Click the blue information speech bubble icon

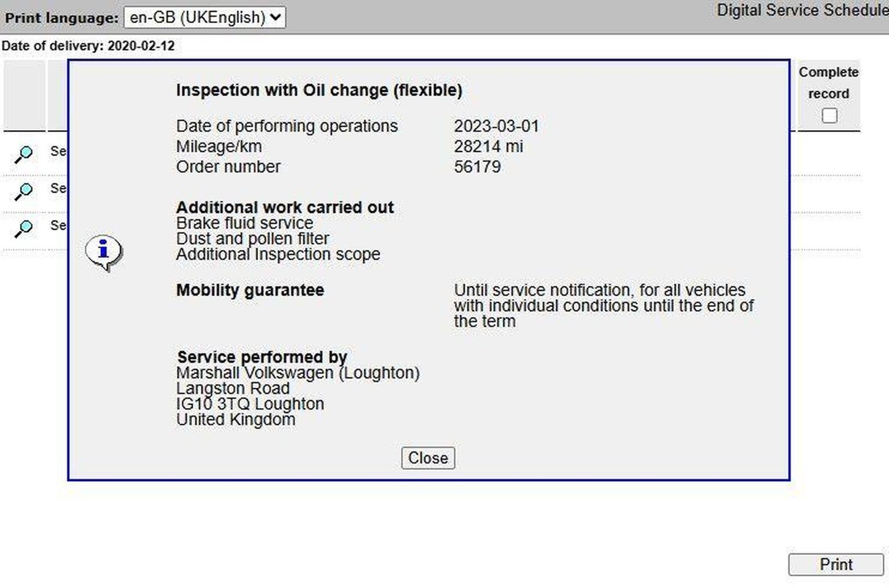pyautogui.click(x=104, y=253)
